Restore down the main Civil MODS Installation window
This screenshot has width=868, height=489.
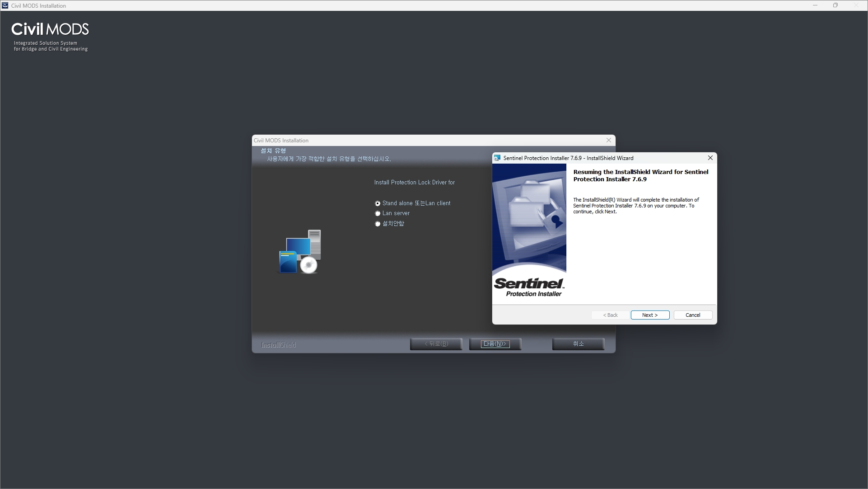[835, 5]
